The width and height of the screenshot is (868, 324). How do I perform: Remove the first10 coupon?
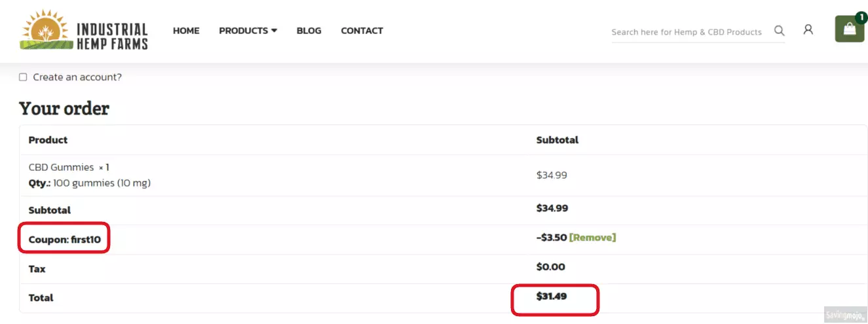click(592, 238)
